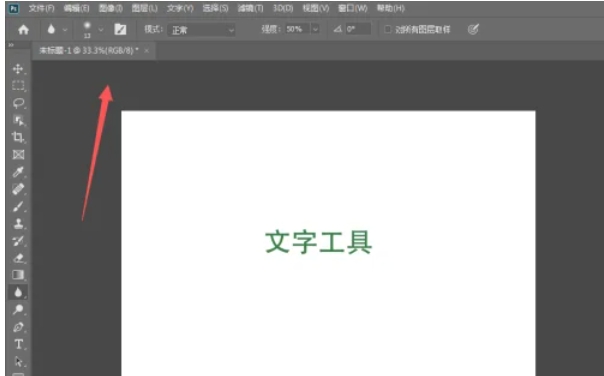The image size is (604, 376).
Task: Open the 选择(S) menu
Action: (x=215, y=8)
